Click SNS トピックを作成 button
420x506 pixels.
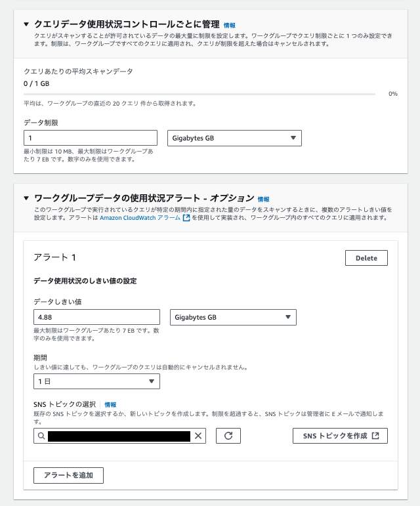coord(340,436)
